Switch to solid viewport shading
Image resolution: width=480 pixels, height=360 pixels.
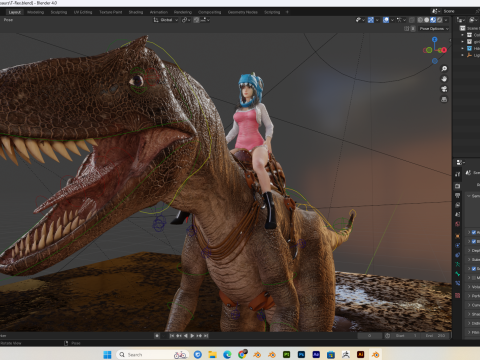[x=427, y=20]
